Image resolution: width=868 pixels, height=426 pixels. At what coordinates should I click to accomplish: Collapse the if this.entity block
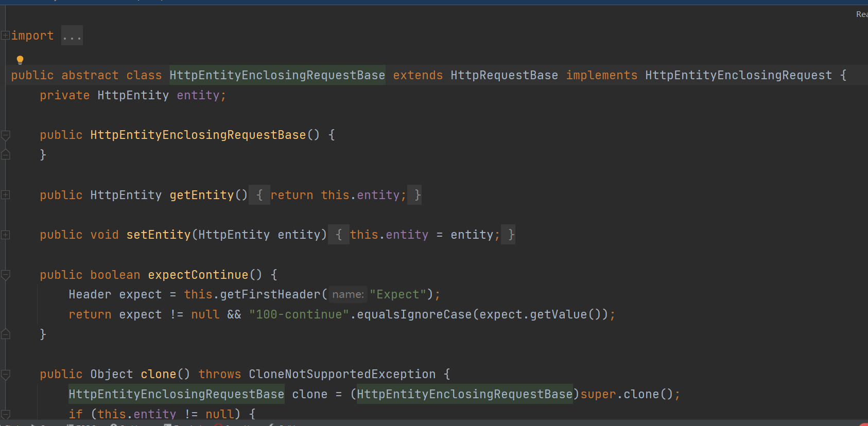pyautogui.click(x=6, y=414)
